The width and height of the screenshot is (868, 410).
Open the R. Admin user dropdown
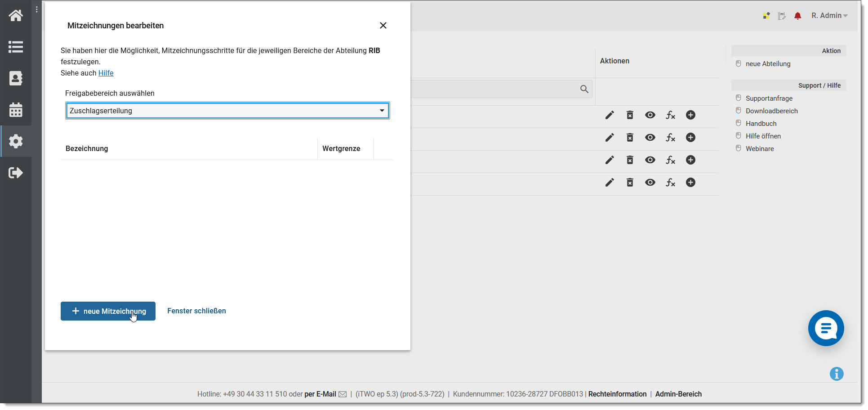tap(829, 15)
